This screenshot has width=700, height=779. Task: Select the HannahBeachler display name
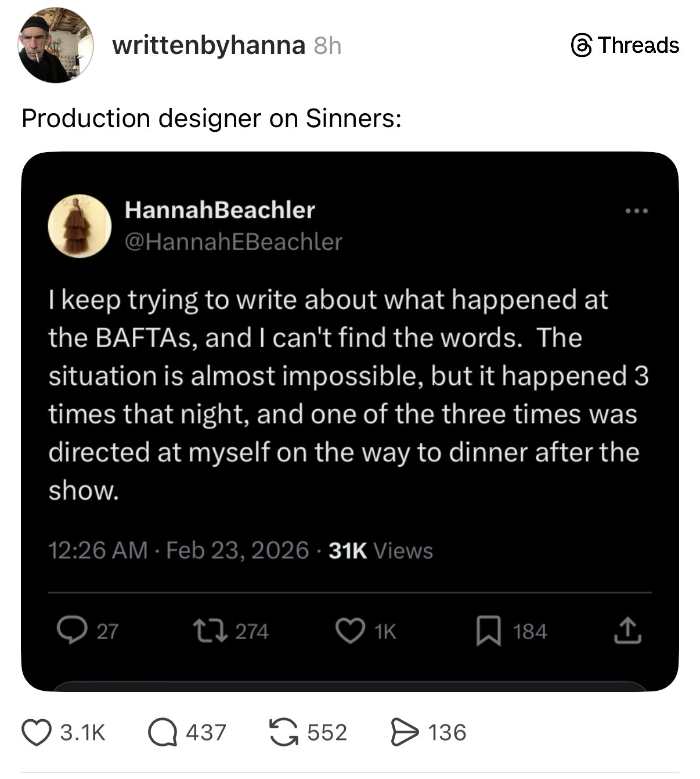pyautogui.click(x=219, y=210)
